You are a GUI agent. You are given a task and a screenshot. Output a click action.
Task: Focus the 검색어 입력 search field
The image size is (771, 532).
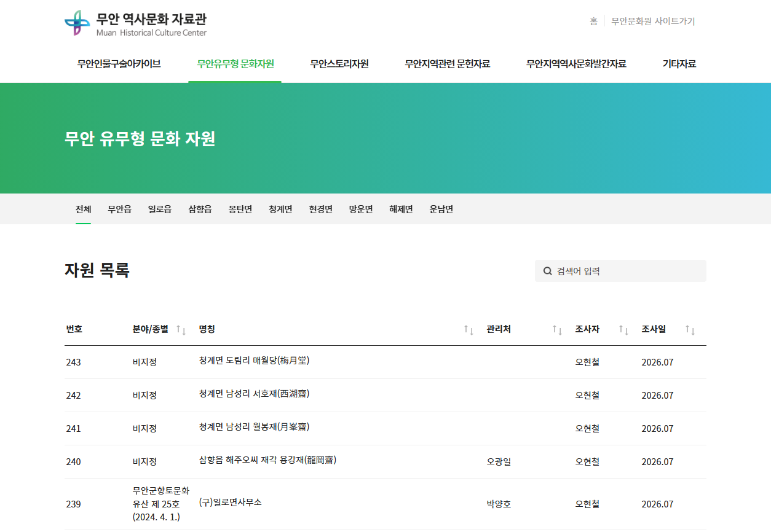click(x=621, y=271)
